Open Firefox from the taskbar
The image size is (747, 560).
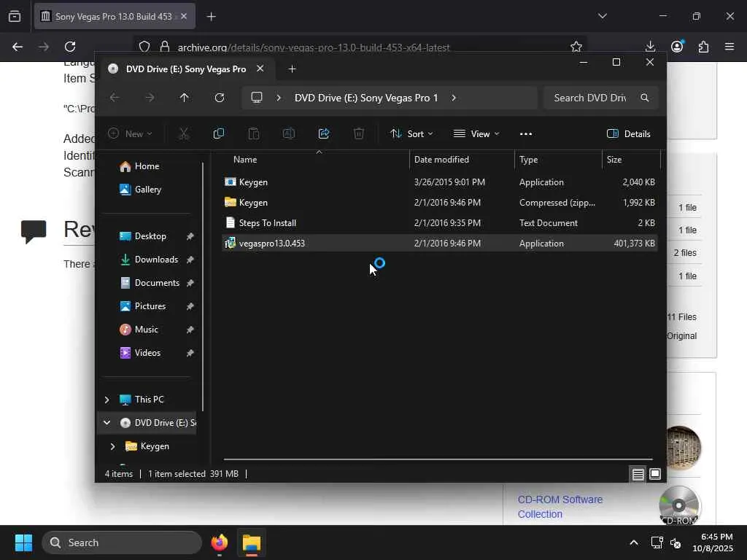point(220,542)
